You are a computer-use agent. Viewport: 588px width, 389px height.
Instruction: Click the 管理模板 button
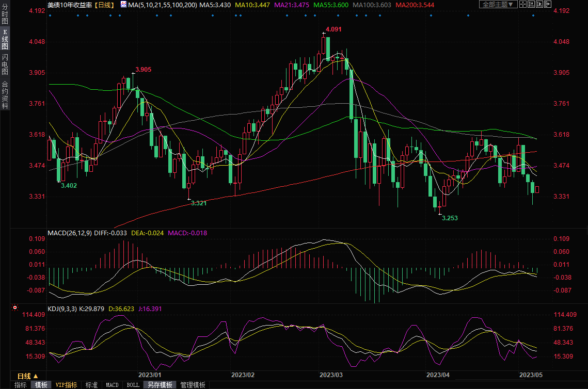193,385
